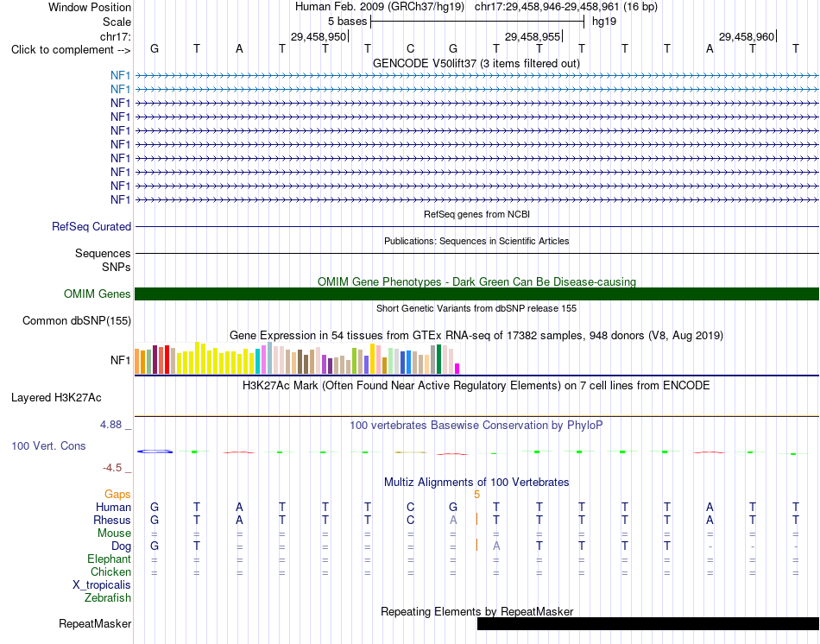Click the magenta bar ending the GTEx chart
This screenshot has width=820, height=644.
[x=457, y=369]
